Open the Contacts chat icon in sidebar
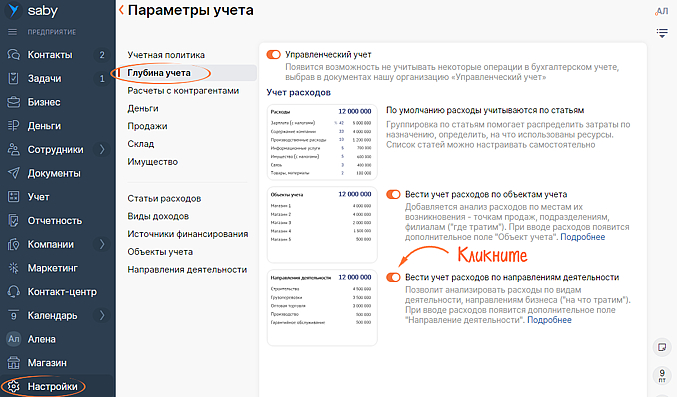 click(x=13, y=54)
